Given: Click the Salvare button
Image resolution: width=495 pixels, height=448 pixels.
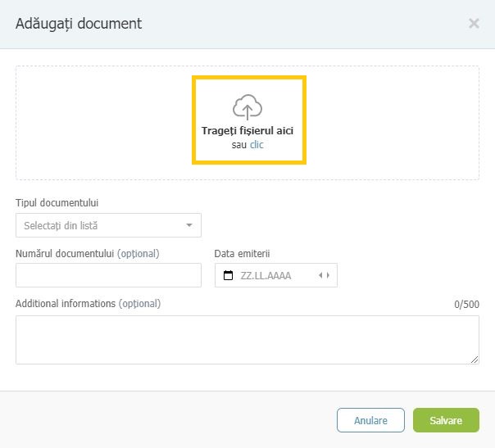Looking at the screenshot, I should [x=446, y=420].
